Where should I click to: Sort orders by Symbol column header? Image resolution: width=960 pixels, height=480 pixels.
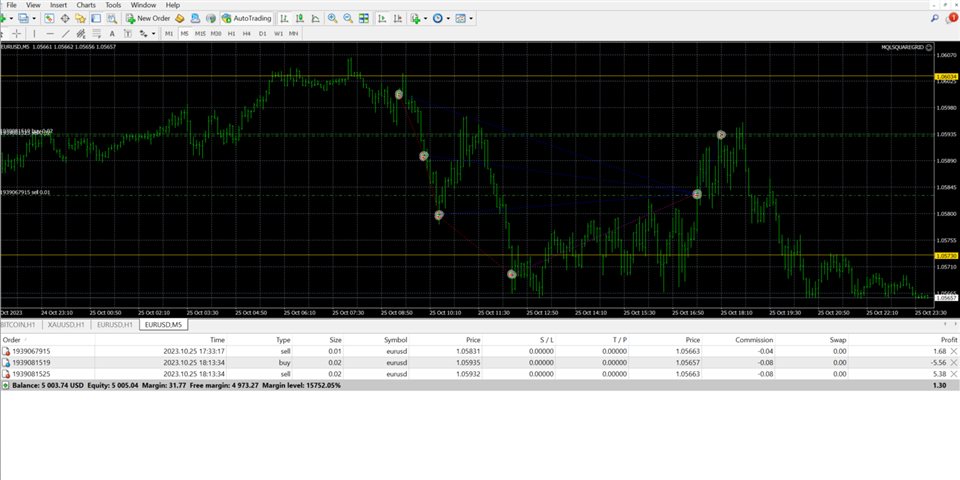click(395, 340)
